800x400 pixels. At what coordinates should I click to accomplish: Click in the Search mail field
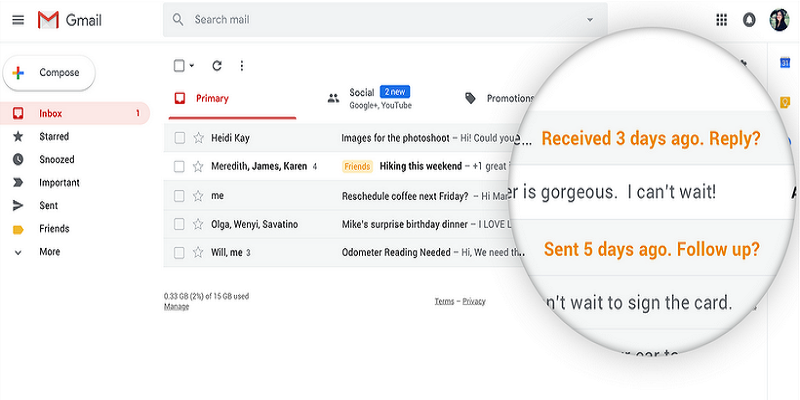coord(380,20)
